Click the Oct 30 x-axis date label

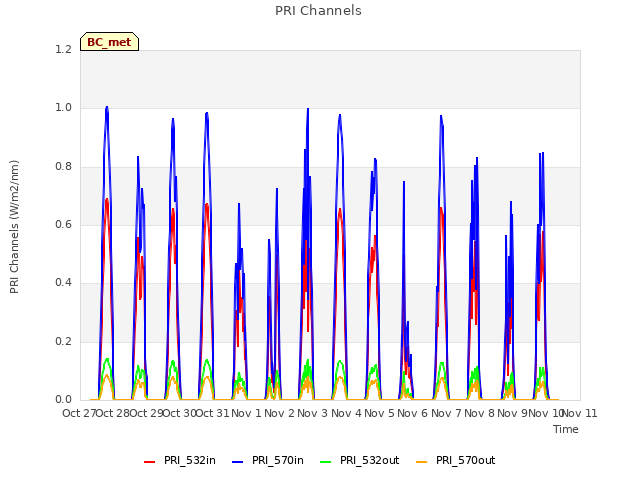click(179, 413)
